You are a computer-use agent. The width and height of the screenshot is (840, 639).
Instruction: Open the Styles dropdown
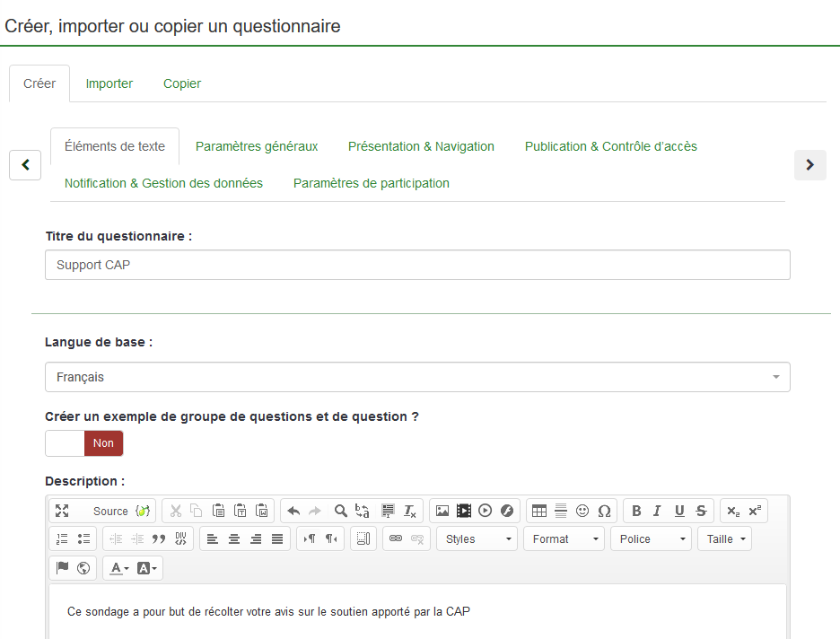coord(478,538)
